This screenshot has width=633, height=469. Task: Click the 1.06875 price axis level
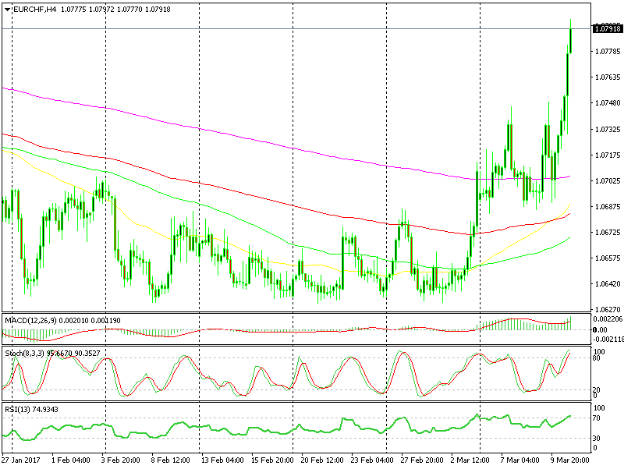coord(608,207)
